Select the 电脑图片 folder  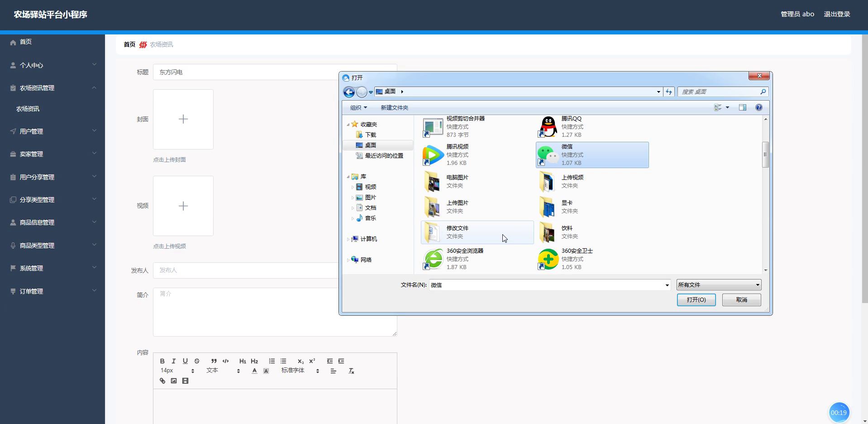[477, 182]
